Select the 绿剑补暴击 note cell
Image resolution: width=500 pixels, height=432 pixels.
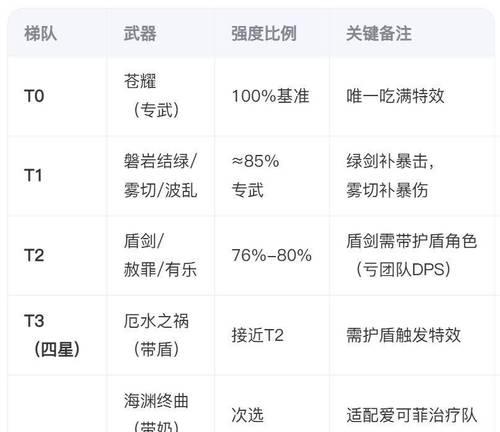[390, 176]
